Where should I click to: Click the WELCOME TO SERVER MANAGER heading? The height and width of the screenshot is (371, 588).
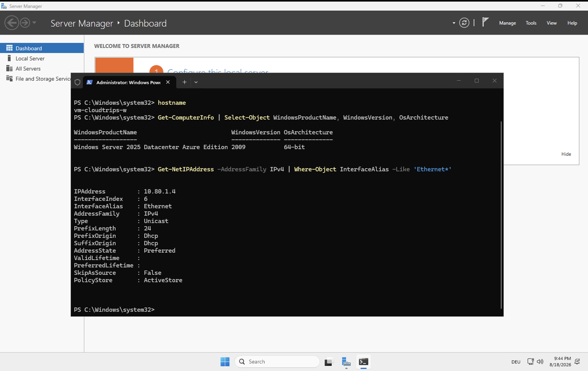pos(137,46)
